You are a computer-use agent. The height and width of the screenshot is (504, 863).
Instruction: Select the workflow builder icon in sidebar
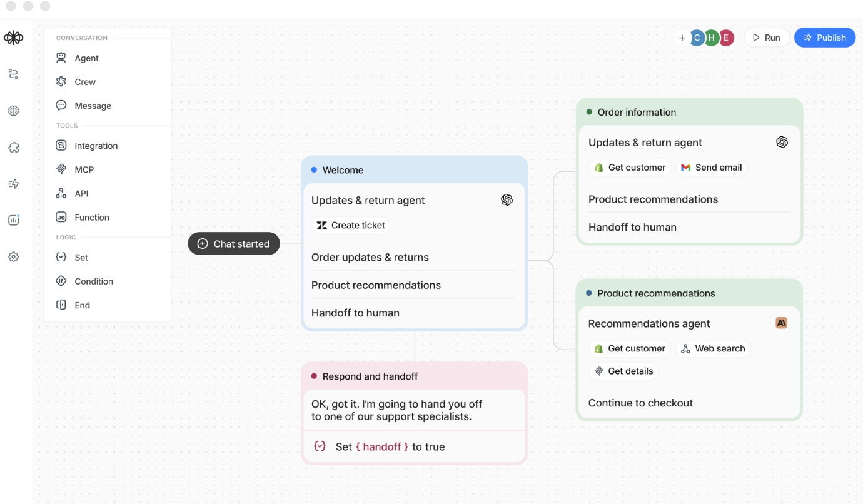(x=13, y=74)
